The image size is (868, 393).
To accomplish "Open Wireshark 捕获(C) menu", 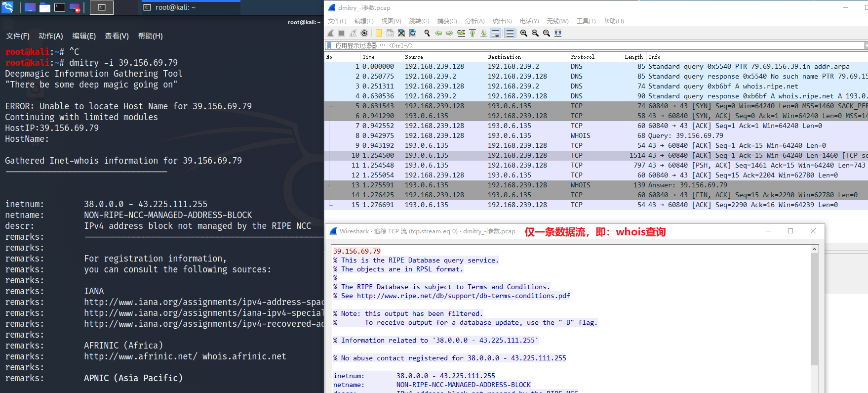I will coord(447,21).
